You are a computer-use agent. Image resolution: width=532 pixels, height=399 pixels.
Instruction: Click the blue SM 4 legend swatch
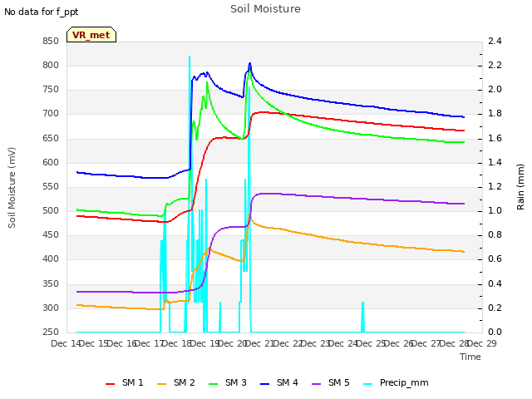(265, 384)
